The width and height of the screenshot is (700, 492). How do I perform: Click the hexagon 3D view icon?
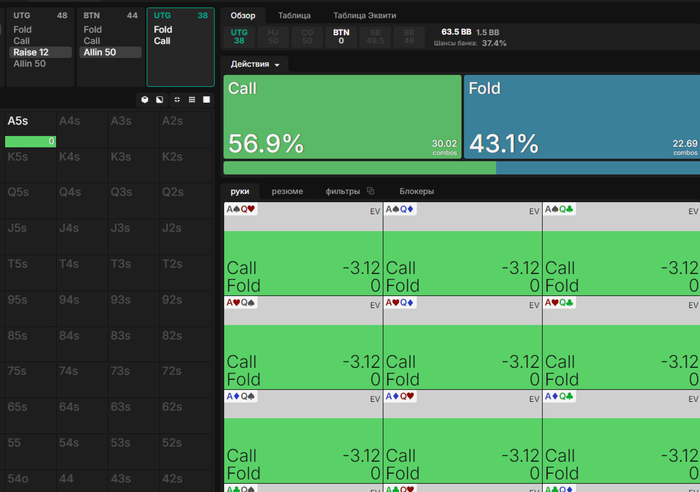tap(145, 100)
